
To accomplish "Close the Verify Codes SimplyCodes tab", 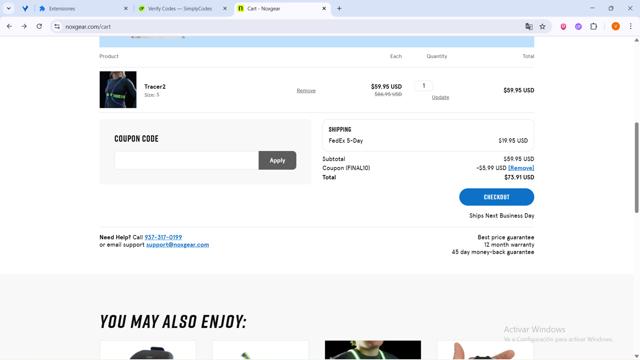I will click(225, 9).
